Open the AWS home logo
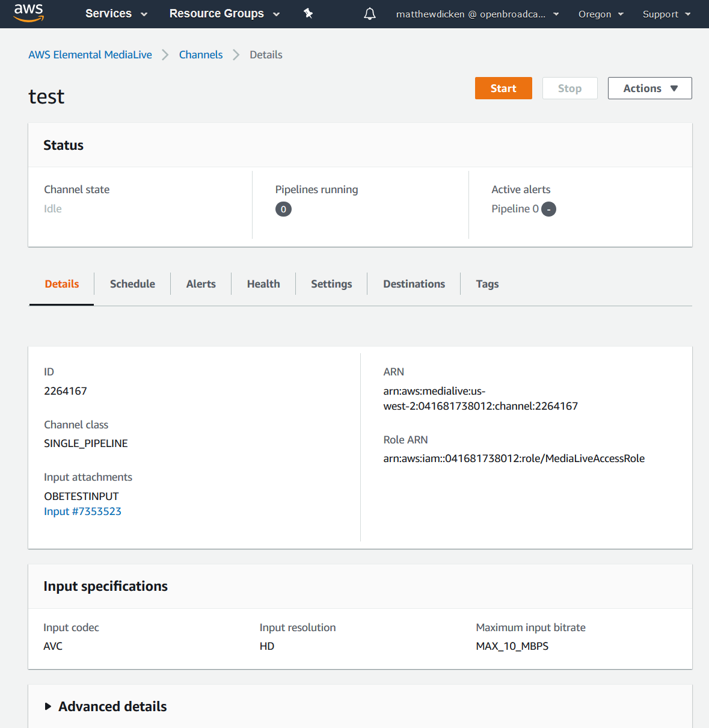Image resolution: width=709 pixels, height=728 pixels. pos(29,13)
